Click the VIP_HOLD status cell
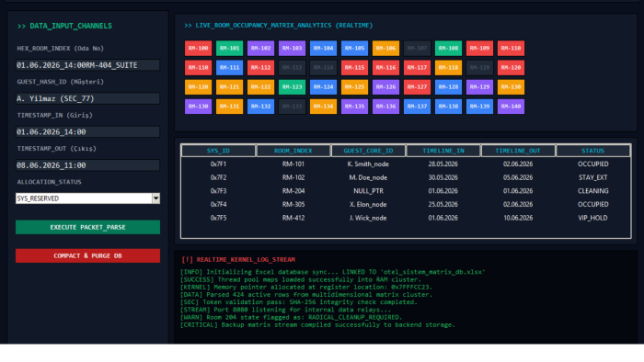 tap(592, 218)
